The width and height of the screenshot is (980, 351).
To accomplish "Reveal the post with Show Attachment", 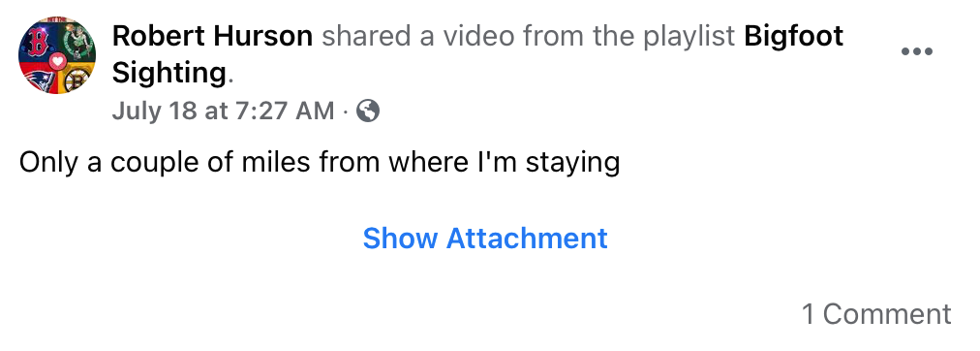I will (x=485, y=239).
